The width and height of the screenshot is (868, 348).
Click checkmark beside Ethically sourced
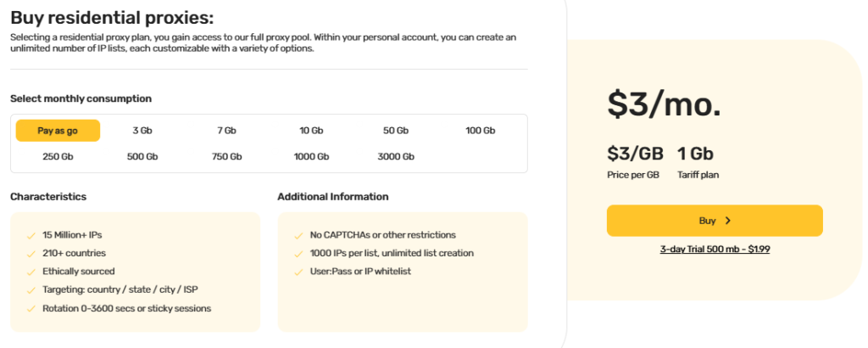pyautogui.click(x=31, y=272)
